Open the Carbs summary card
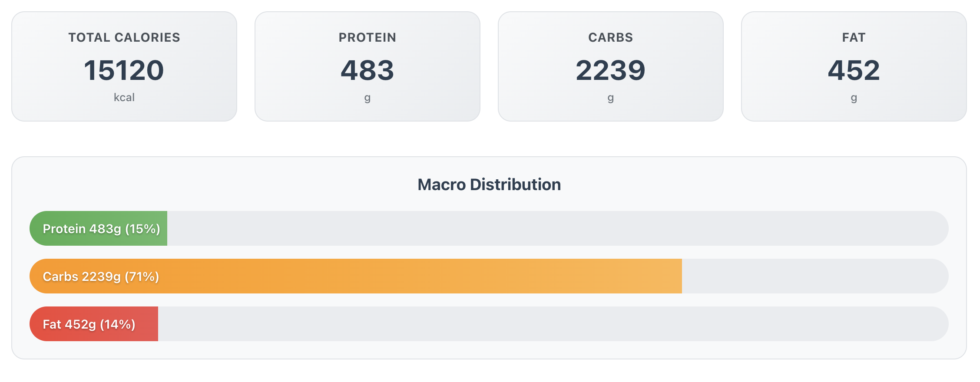 click(611, 66)
